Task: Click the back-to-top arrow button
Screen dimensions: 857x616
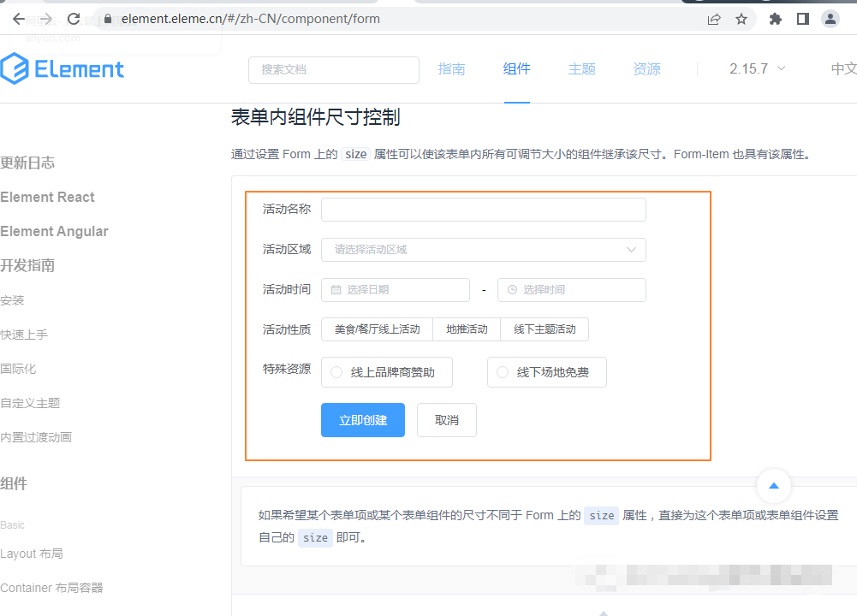Action: click(x=773, y=485)
